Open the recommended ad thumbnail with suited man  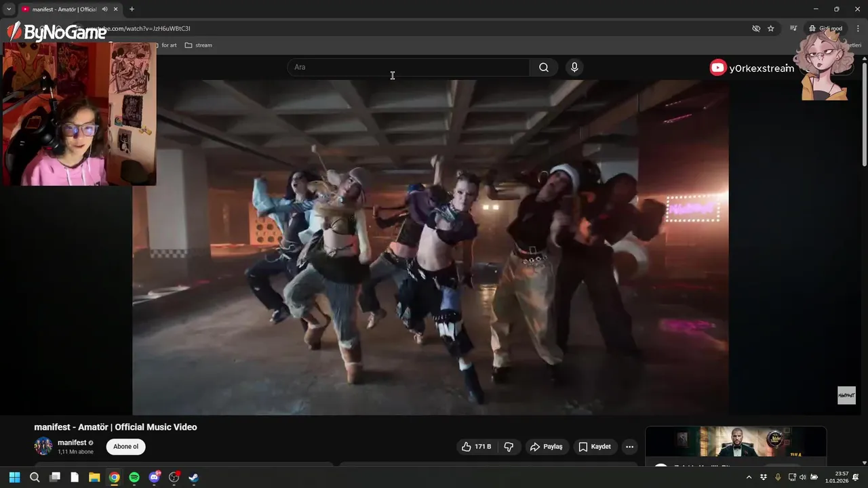coord(736,442)
